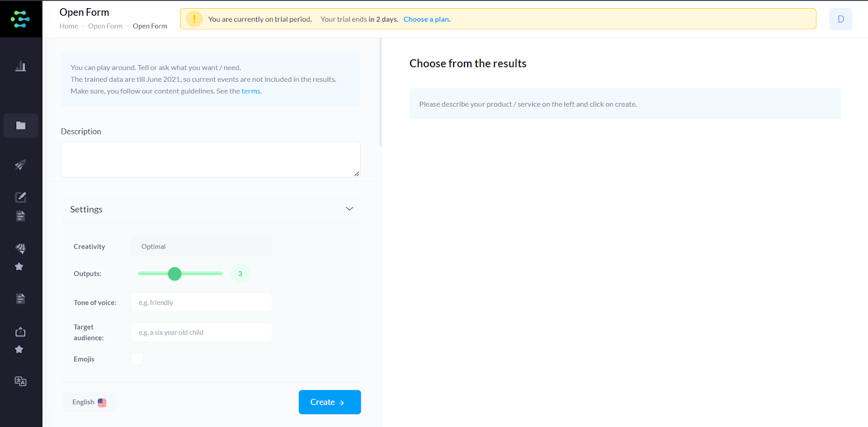
Task: Collapse the Settings section using its chevron
Action: [x=349, y=209]
